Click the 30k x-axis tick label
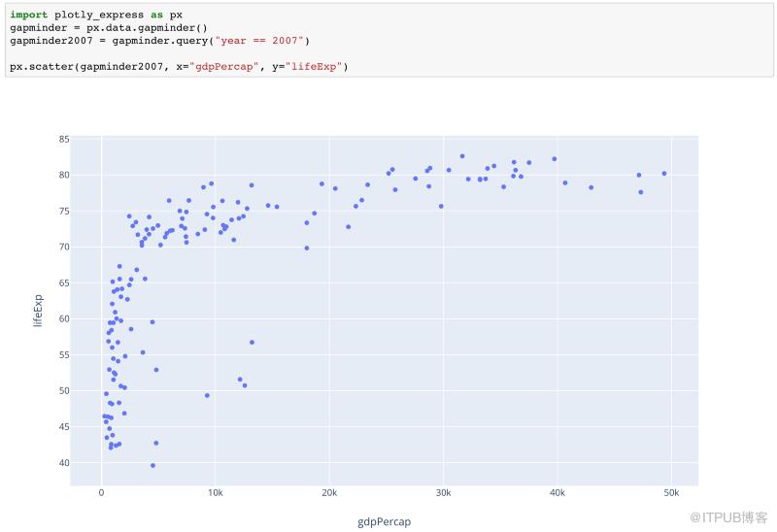The image size is (777, 532). pyautogui.click(x=443, y=493)
